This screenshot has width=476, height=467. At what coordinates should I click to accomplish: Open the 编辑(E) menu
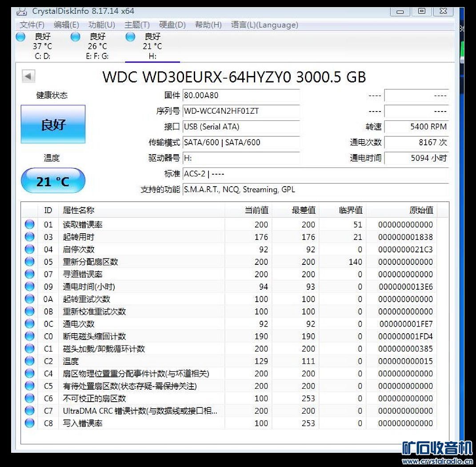[66, 25]
